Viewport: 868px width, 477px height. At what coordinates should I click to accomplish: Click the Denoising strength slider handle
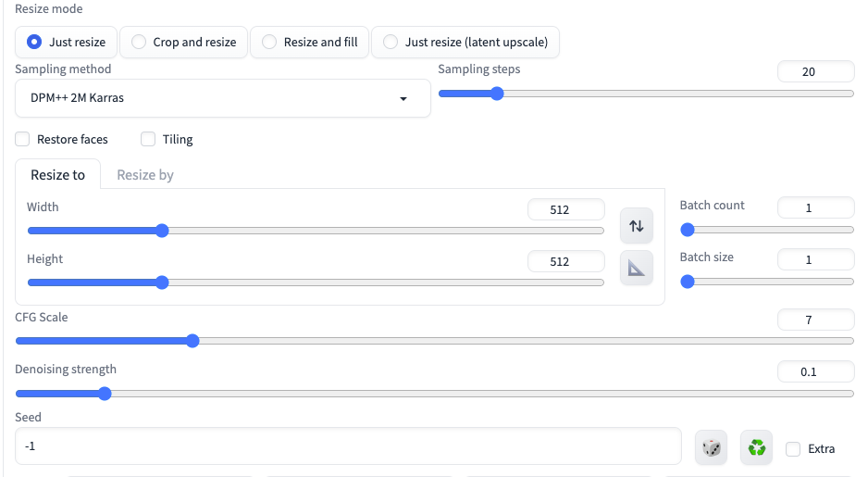pos(105,394)
